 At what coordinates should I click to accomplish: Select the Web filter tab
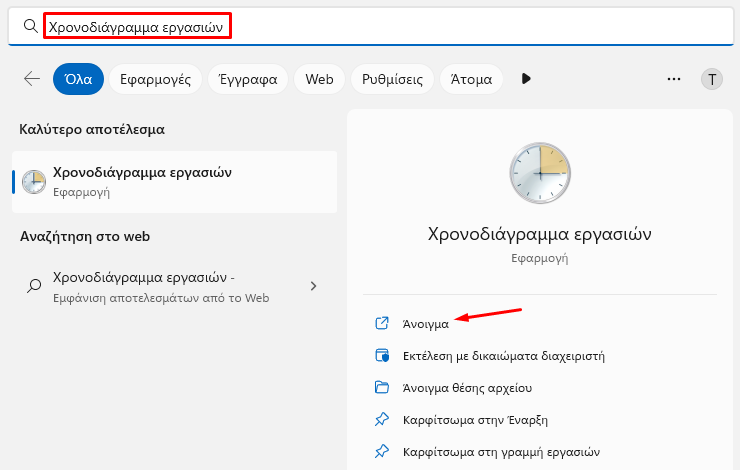pyautogui.click(x=320, y=79)
